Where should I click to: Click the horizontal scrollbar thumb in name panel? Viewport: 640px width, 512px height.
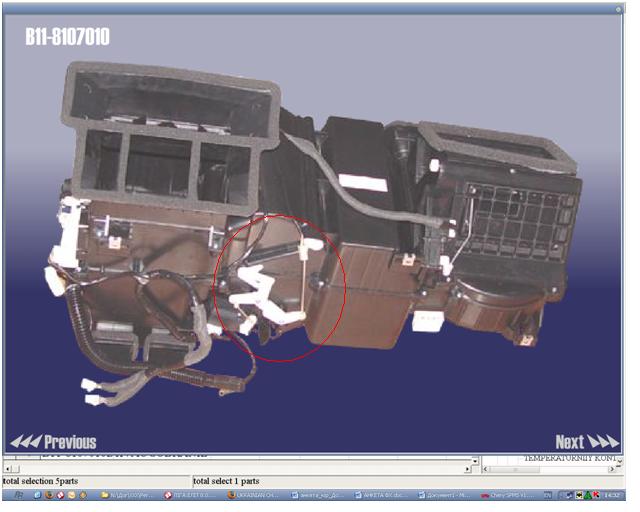515,469
